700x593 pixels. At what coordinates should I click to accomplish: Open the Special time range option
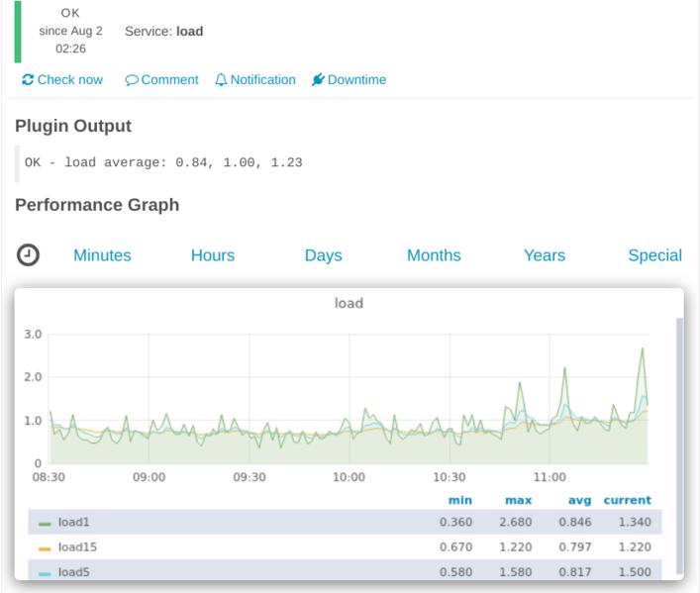click(x=654, y=255)
